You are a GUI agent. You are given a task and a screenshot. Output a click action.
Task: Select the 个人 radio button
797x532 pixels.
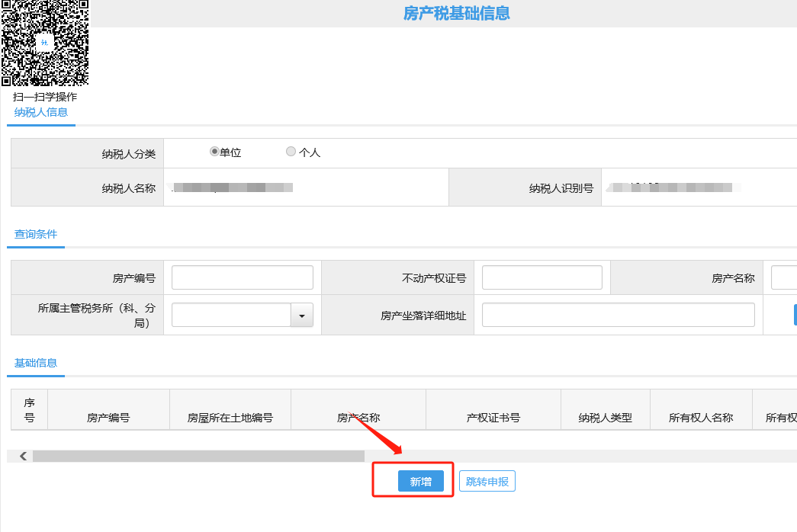pos(291,152)
